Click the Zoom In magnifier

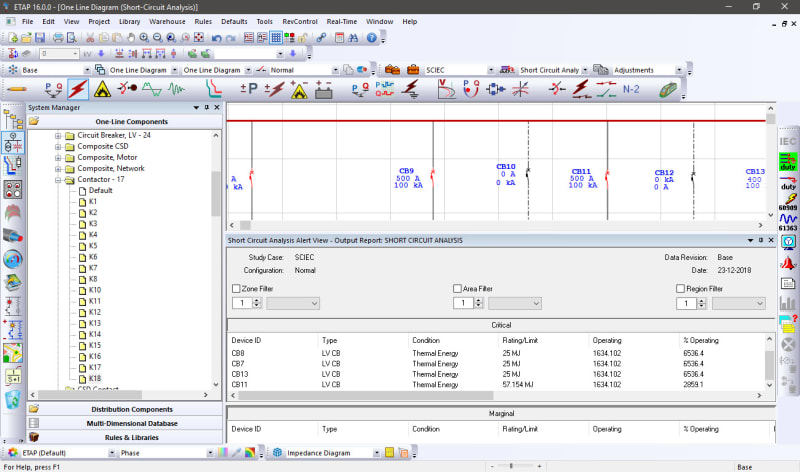[144, 38]
